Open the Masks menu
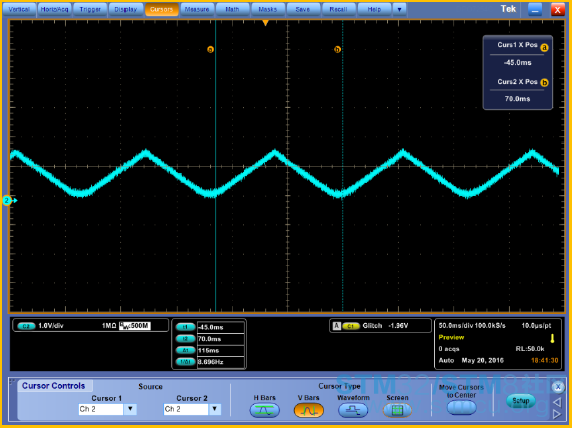 pos(267,9)
